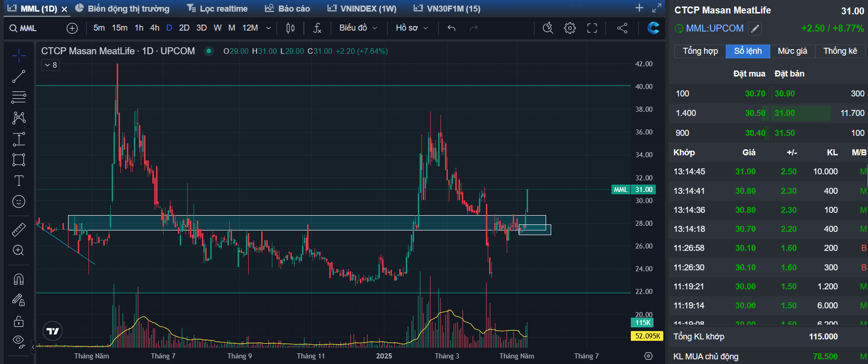Choose the 12M interval
The width and height of the screenshot is (868, 364).
point(250,28)
